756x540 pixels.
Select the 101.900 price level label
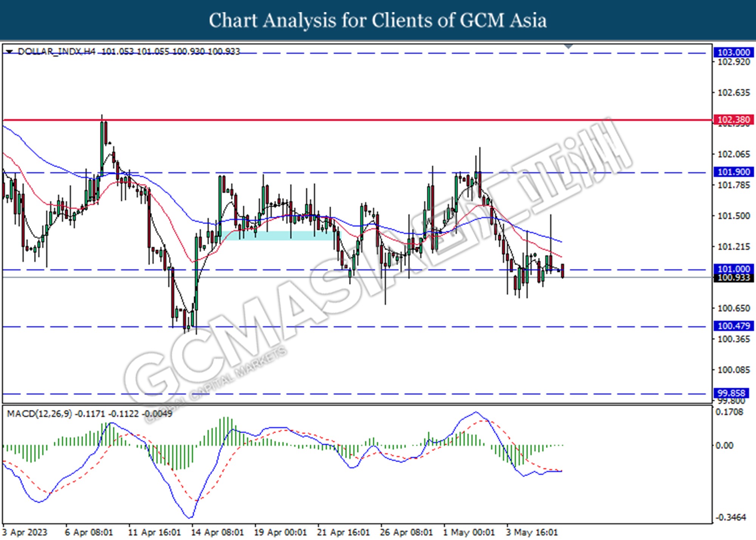[733, 172]
